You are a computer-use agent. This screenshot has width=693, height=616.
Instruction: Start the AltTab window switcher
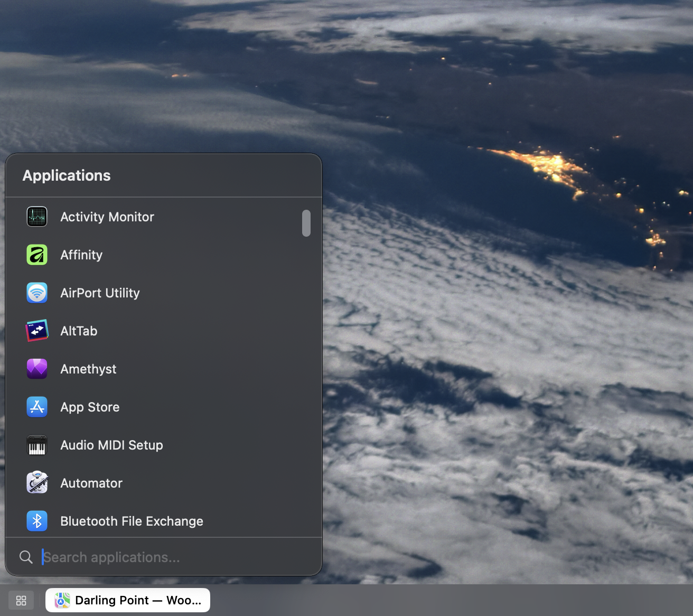point(79,331)
